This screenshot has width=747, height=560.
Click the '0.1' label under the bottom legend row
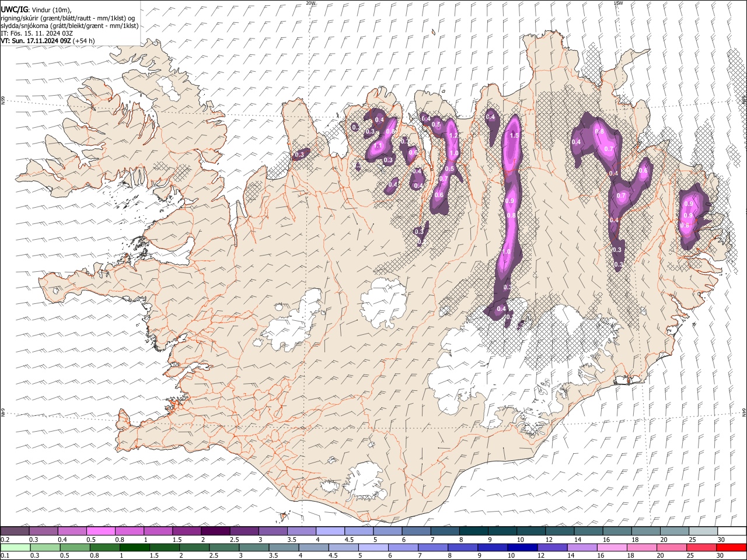(x=5, y=556)
